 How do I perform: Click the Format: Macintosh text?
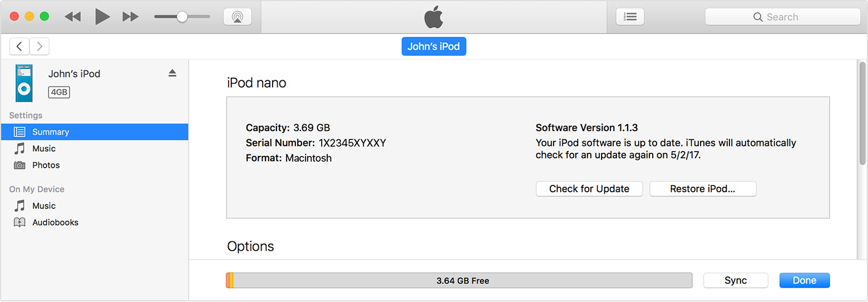click(x=289, y=158)
